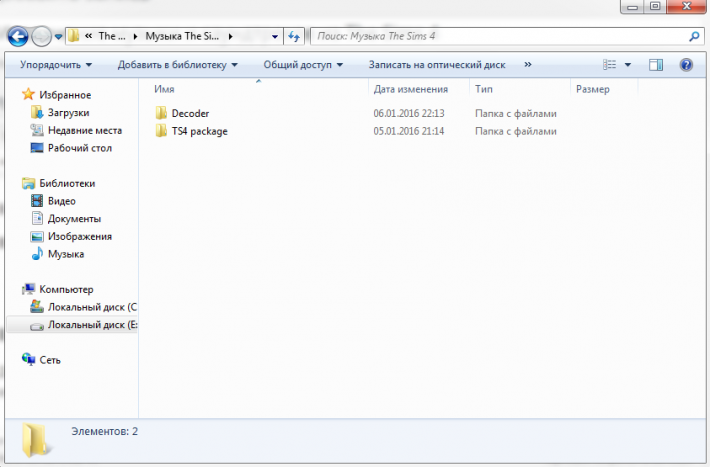The height and width of the screenshot is (467, 710).
Task: Expand the Добавить в библиотеку dropdown
Action: 178,65
